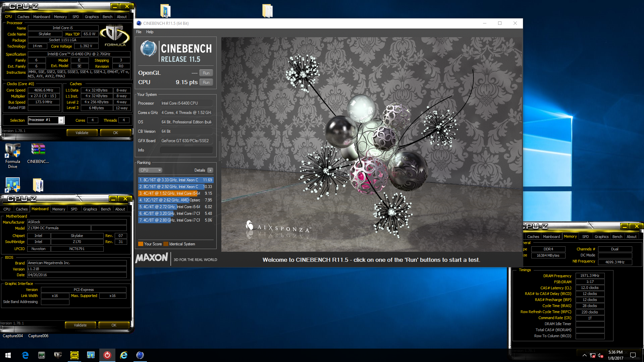Select ranking row 2 scoring 10.33
644x362 pixels.
[176, 187]
